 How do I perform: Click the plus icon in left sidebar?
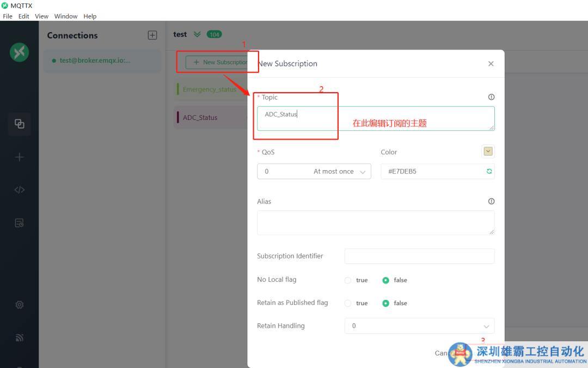click(20, 157)
